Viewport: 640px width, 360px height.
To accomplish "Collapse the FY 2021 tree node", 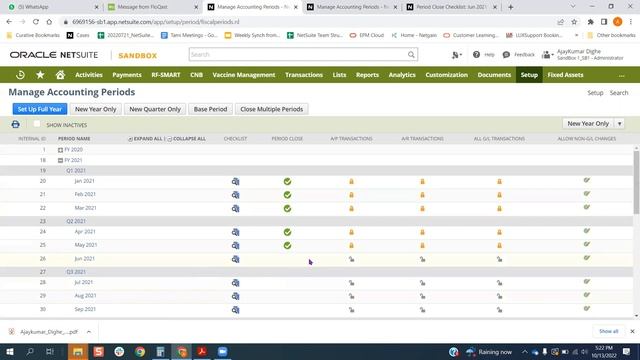I will 60,160.
